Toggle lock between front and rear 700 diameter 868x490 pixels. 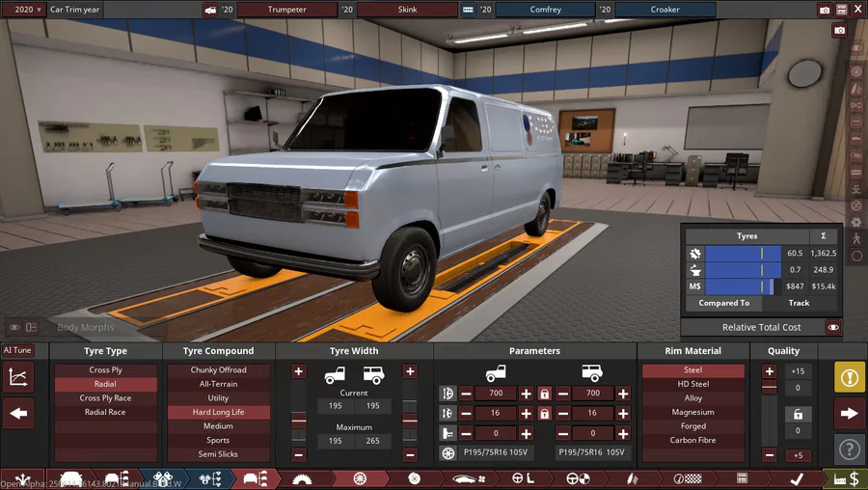(x=544, y=394)
